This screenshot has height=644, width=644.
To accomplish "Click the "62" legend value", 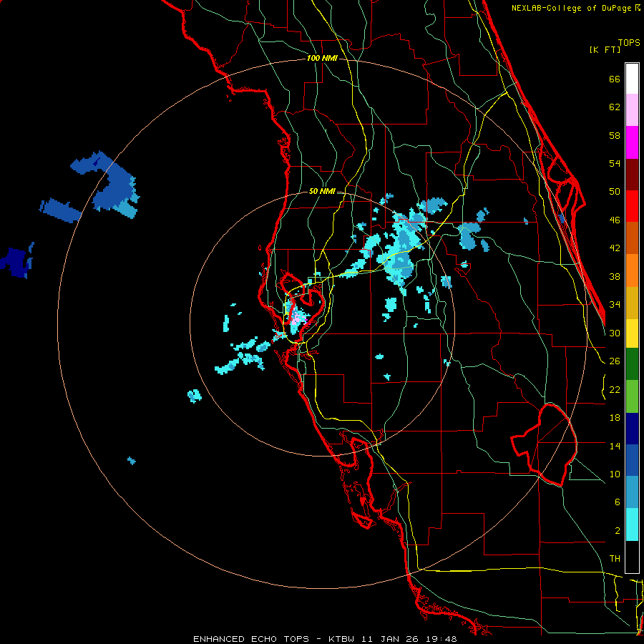I will [x=615, y=107].
